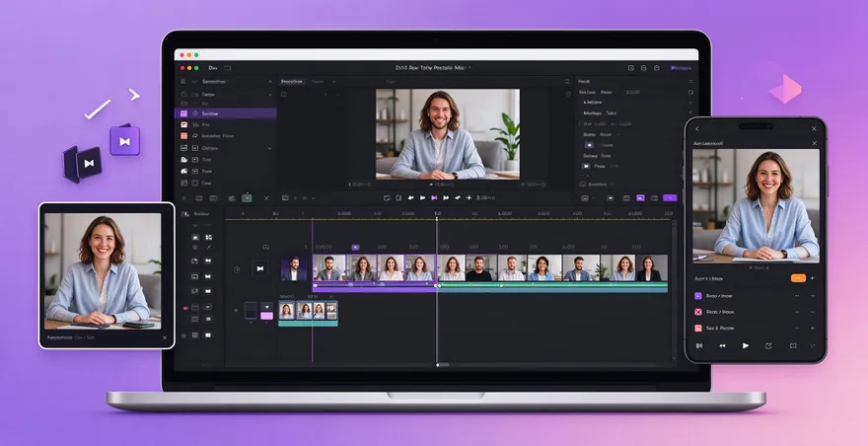Viewport: 868px width, 446px height.
Task: Click the purple highlighted icon in right panel bottom row
Action: pos(640,197)
